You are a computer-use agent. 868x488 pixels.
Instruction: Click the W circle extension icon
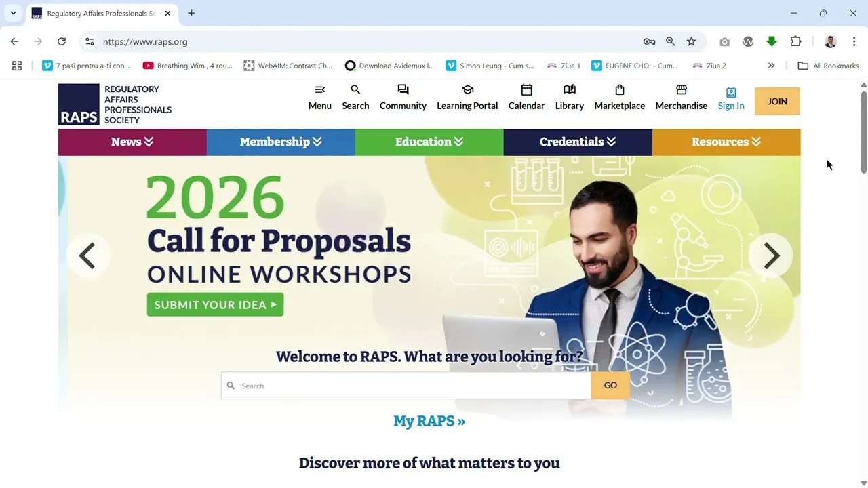pyautogui.click(x=748, y=41)
